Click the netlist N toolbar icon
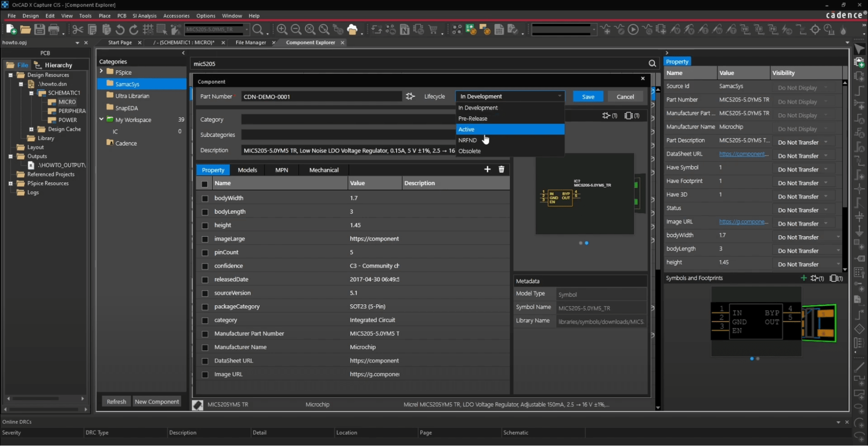 pos(404,30)
